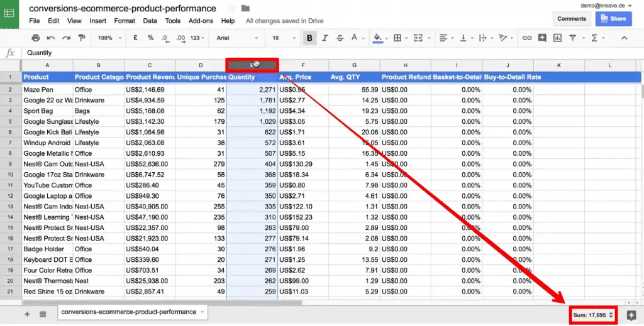
Task: Toggle italic formatting
Action: [x=325, y=38]
